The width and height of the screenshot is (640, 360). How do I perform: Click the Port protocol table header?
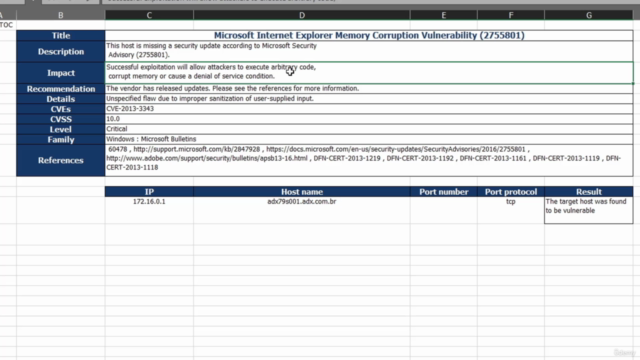(511, 191)
